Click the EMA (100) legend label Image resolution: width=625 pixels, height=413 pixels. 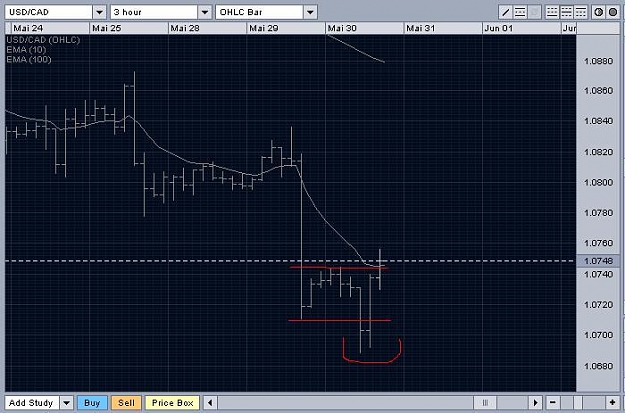tap(29, 59)
